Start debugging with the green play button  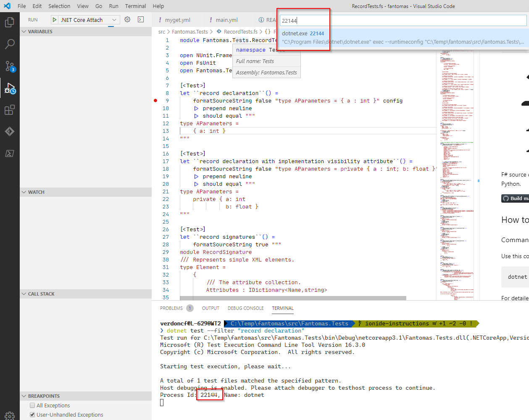click(x=55, y=20)
